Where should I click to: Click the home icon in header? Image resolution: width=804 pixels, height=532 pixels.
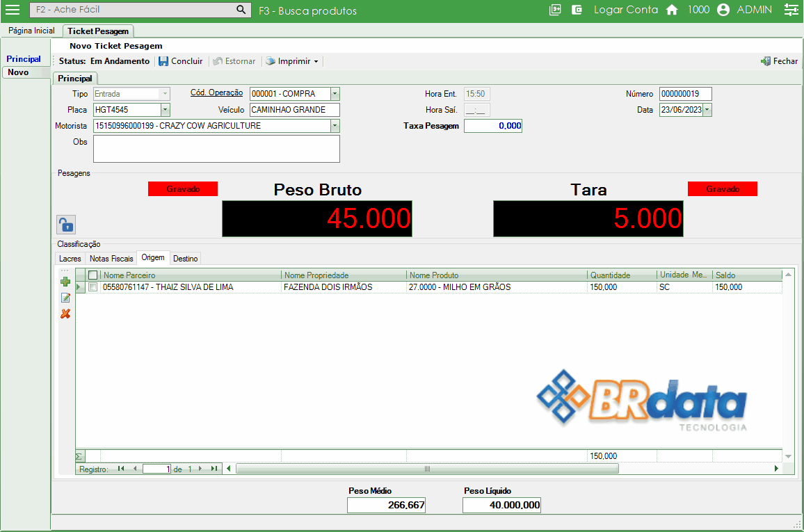(672, 10)
